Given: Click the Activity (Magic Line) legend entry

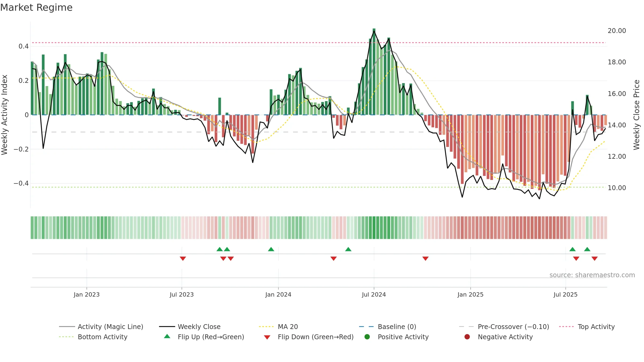Looking at the screenshot, I should coord(101,327).
